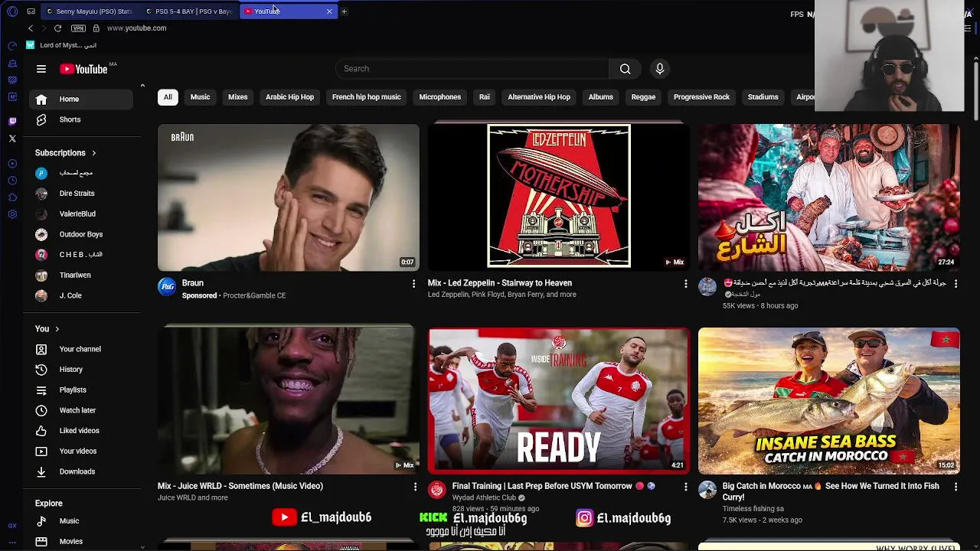Select the Alternative Hip Hop chip
This screenshot has height=551, width=980.
coord(539,97)
